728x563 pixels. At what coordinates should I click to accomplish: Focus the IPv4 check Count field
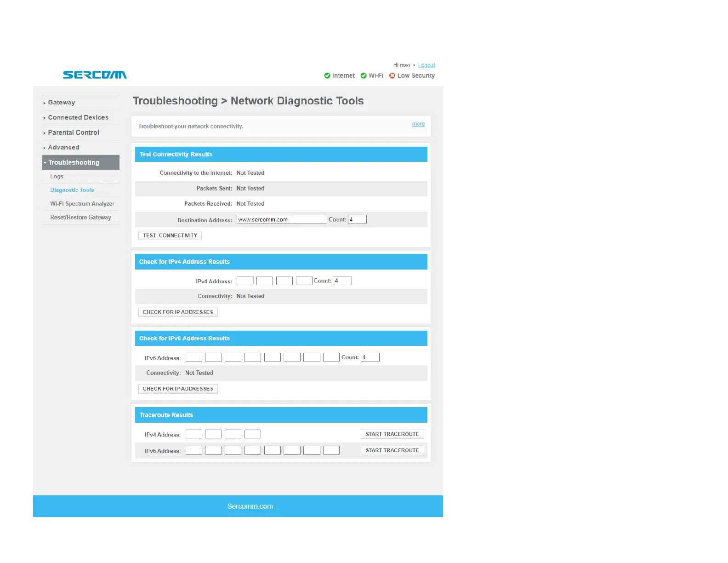click(342, 281)
